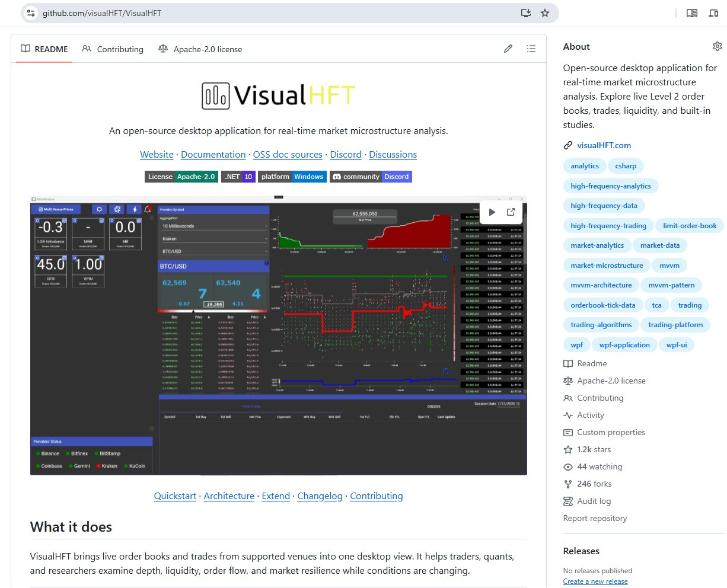727x588 pixels.
Task: Select the analytics topic tag
Action: (x=585, y=166)
